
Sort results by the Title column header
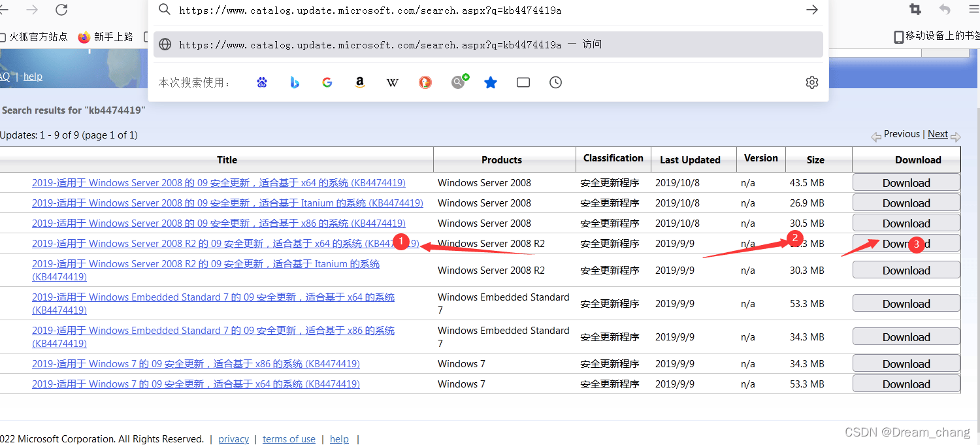click(x=227, y=160)
